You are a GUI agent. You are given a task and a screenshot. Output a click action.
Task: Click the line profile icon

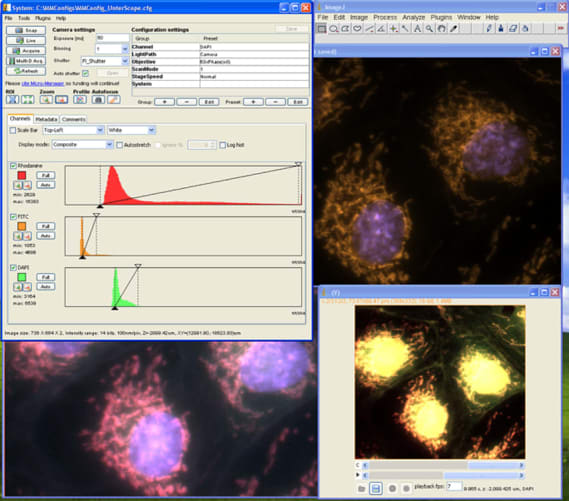pyautogui.click(x=79, y=99)
